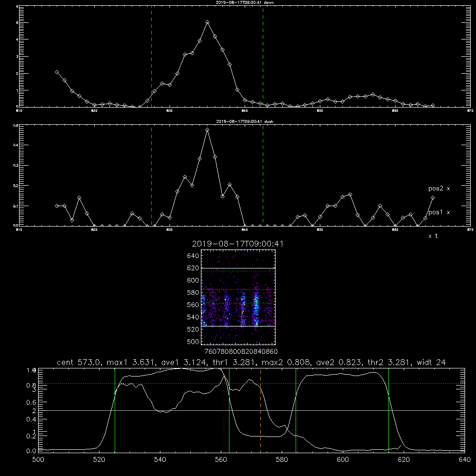The image size is (476, 476).
Task: Click the solid horizontal line at level 2
Action: [251, 410]
